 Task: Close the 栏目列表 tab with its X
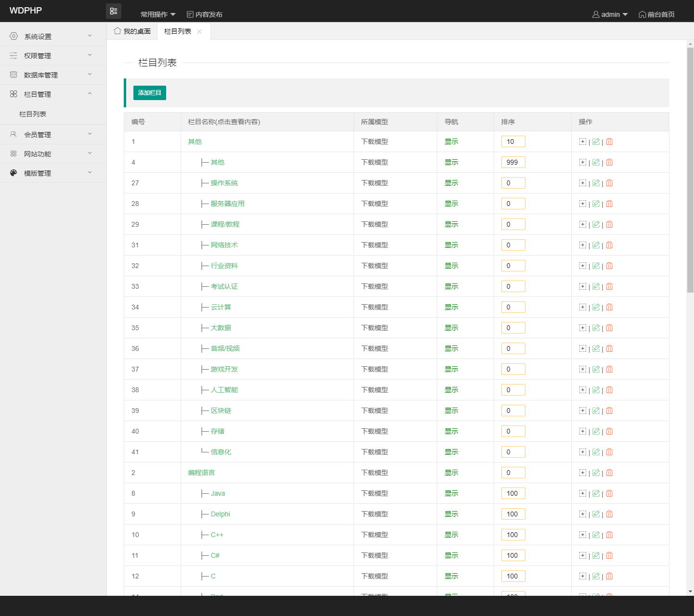point(199,31)
